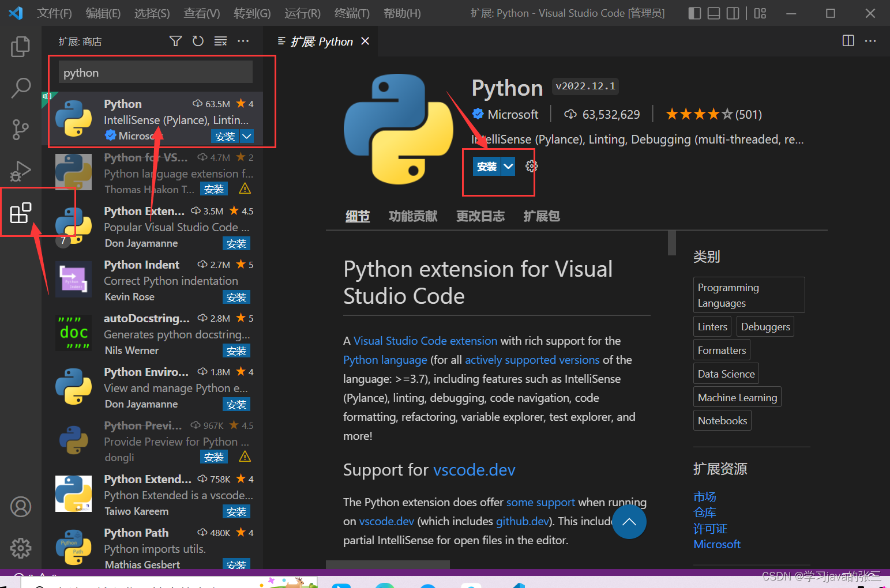Screen dimensions: 890x588
Task: Open the Extensions view icon
Action: coord(21,213)
